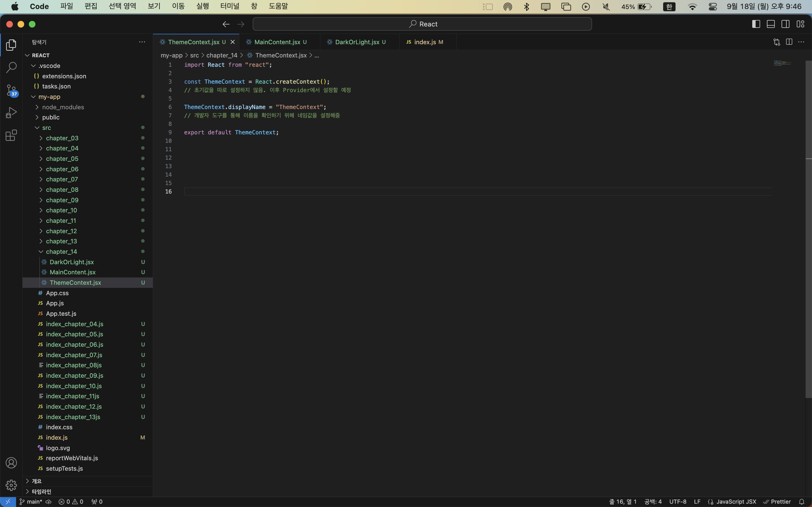
Task: Open the Extensions view
Action: click(11, 135)
